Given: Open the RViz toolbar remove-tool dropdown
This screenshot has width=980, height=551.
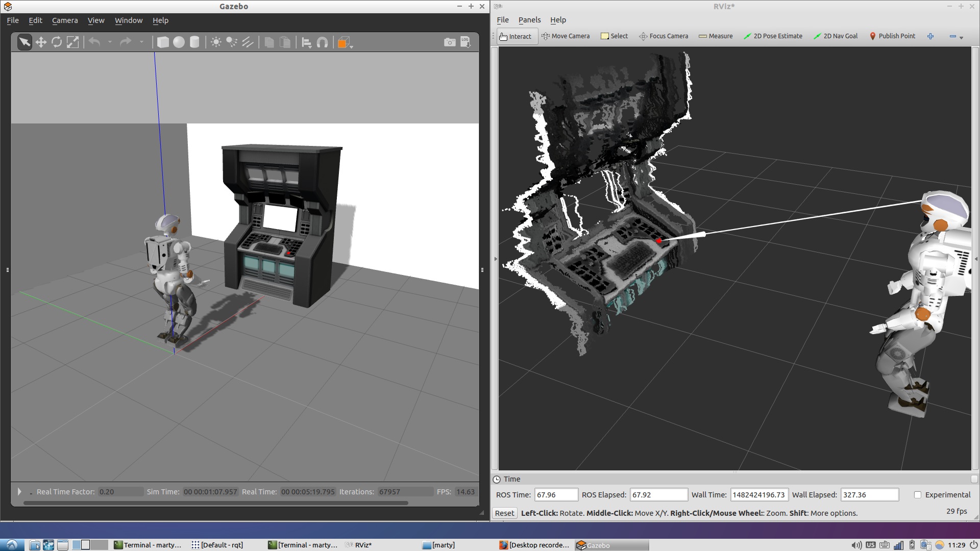Looking at the screenshot, I should coord(956,37).
